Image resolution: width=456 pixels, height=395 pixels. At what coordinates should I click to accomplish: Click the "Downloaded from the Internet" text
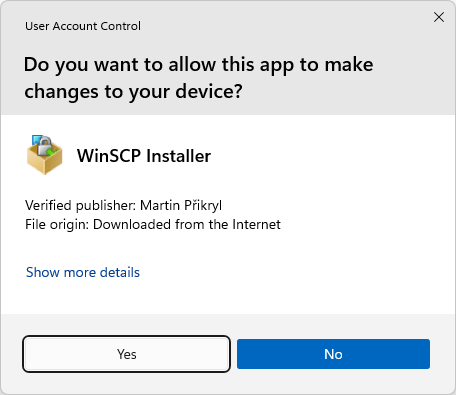(x=187, y=224)
